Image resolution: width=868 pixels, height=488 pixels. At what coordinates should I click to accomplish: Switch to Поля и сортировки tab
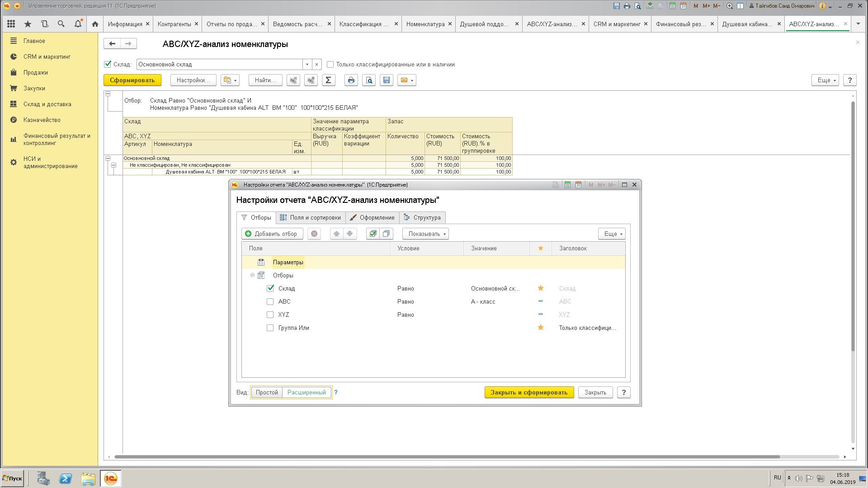(x=311, y=217)
